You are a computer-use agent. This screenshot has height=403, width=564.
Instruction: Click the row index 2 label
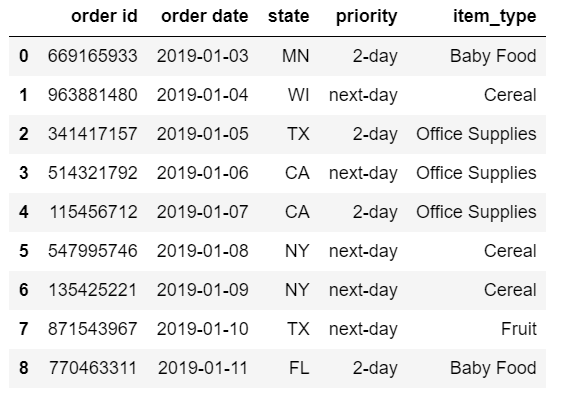(x=24, y=134)
